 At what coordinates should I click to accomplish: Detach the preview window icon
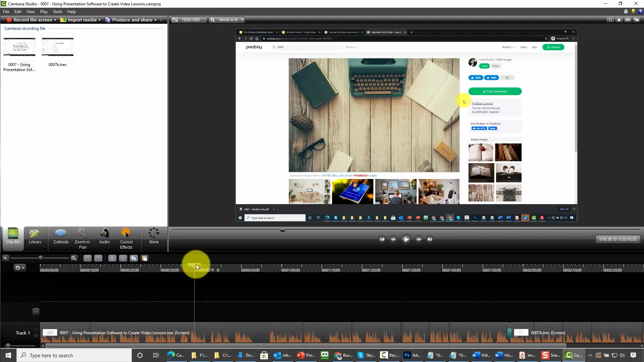point(636,20)
